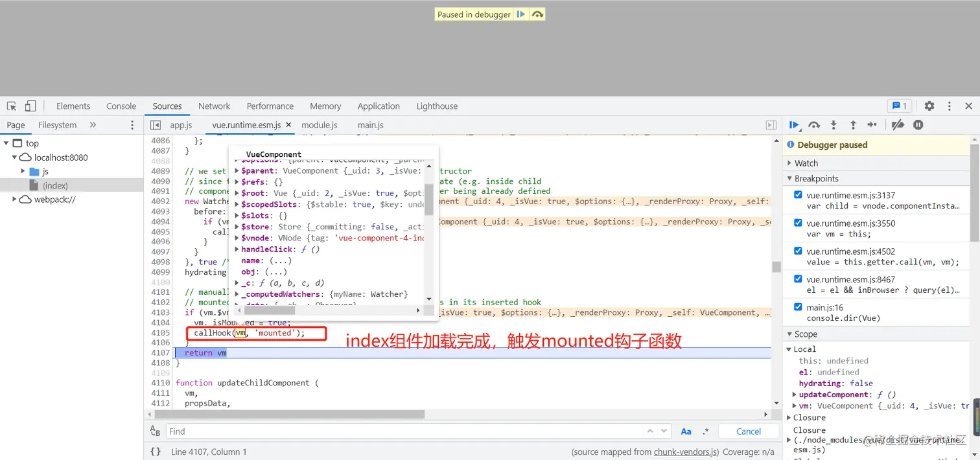Toggle the debugger sidebar
This screenshot has width=980, height=460.
[x=771, y=125]
